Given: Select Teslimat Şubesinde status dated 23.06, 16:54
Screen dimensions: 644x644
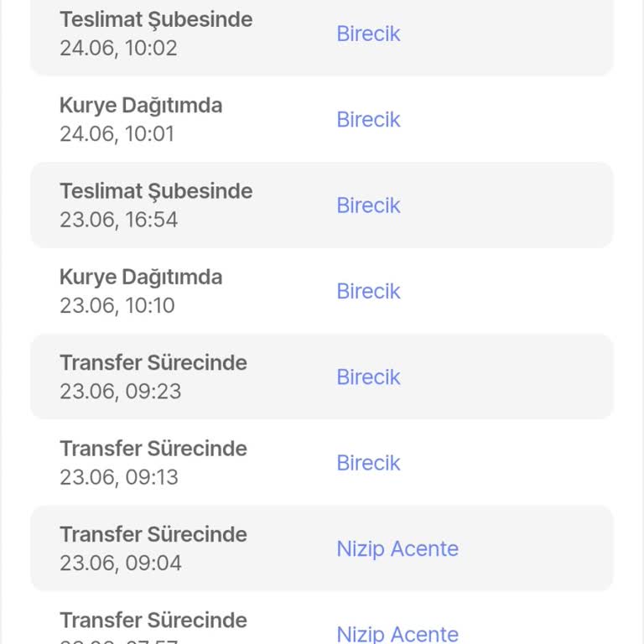Looking at the screenshot, I should point(156,191).
